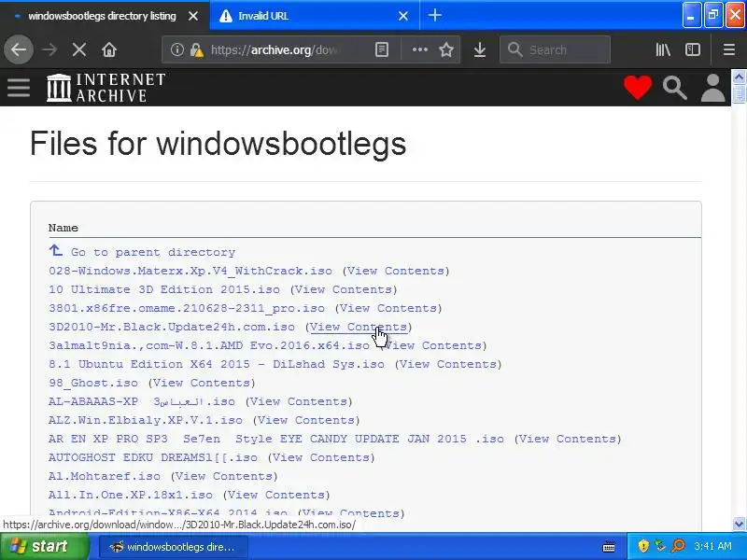Image resolution: width=747 pixels, height=560 pixels.
Task: Open Internet Archive hamburger navigation menu
Action: (x=19, y=88)
